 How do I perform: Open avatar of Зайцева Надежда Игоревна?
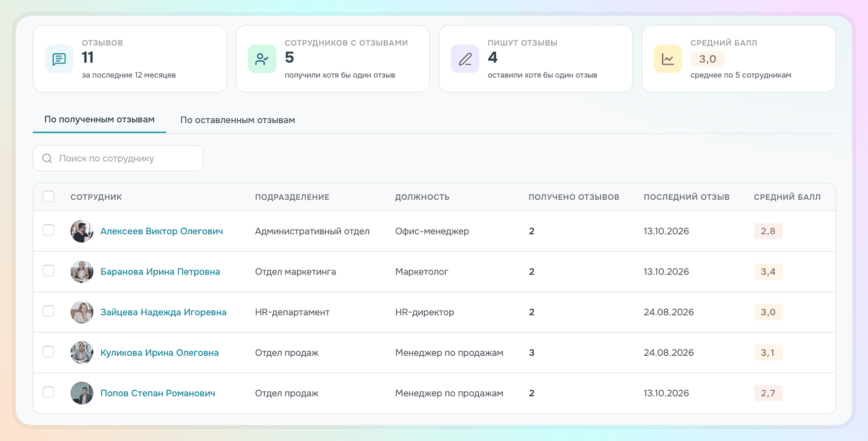pyautogui.click(x=82, y=312)
